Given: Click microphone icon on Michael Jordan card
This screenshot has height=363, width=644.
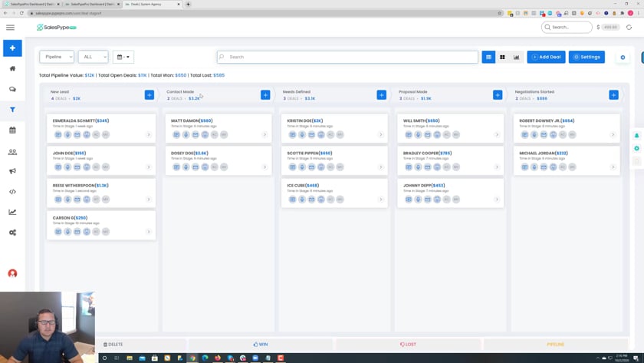Looking at the screenshot, I should pos(534,167).
